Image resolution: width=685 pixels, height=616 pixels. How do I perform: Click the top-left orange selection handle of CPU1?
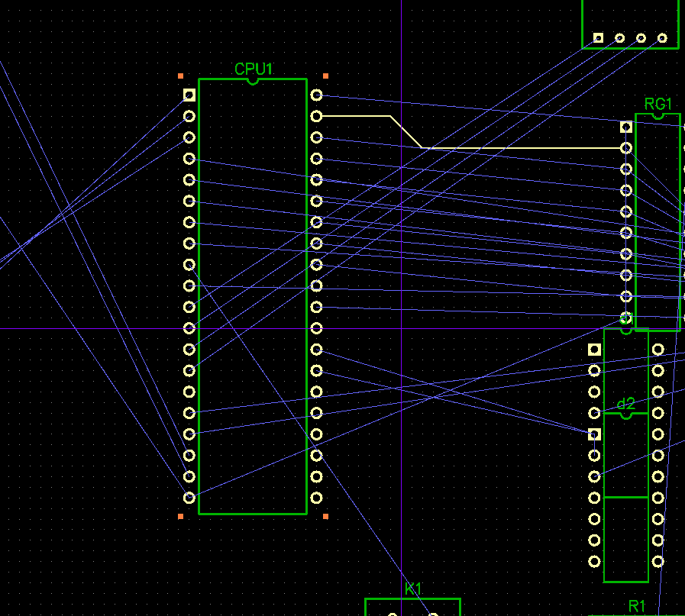[181, 76]
